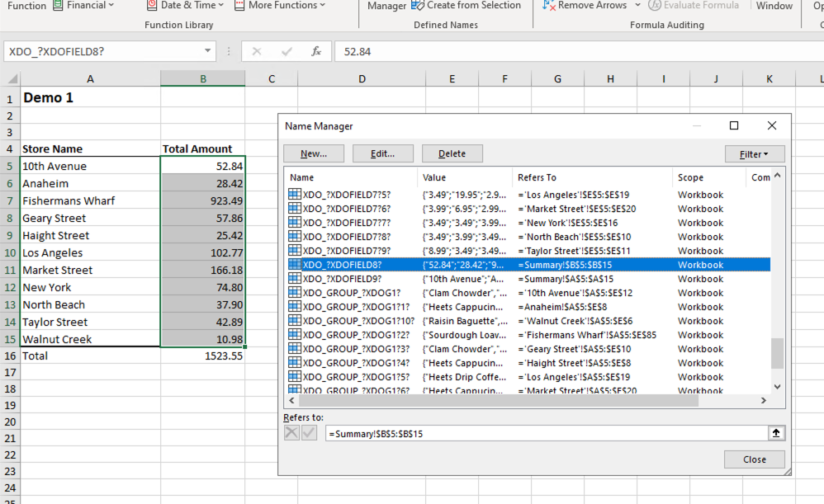Screen dimensions: 824x504
Task: Click the Window ribbon item
Action: pos(774,6)
